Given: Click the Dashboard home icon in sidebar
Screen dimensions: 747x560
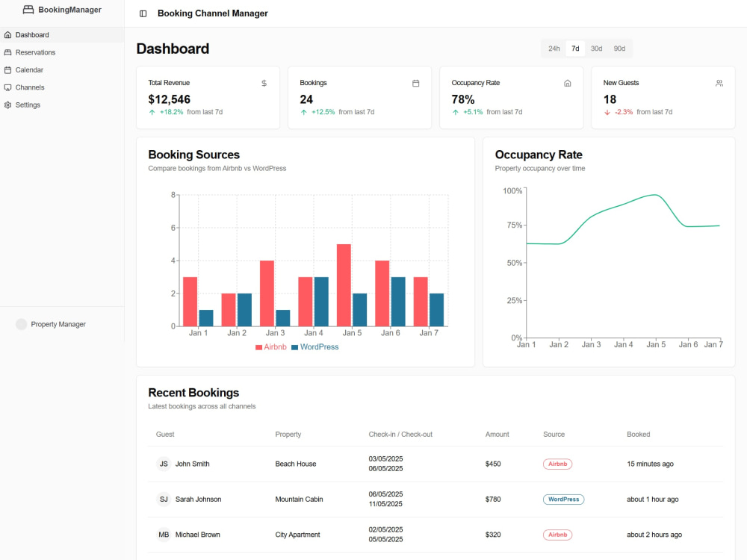Looking at the screenshot, I should click(x=7, y=35).
